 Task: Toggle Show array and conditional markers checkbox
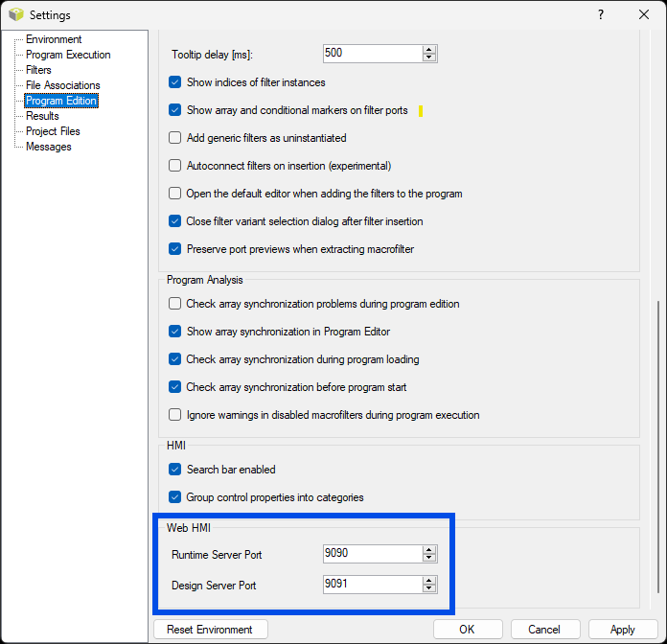pos(174,110)
